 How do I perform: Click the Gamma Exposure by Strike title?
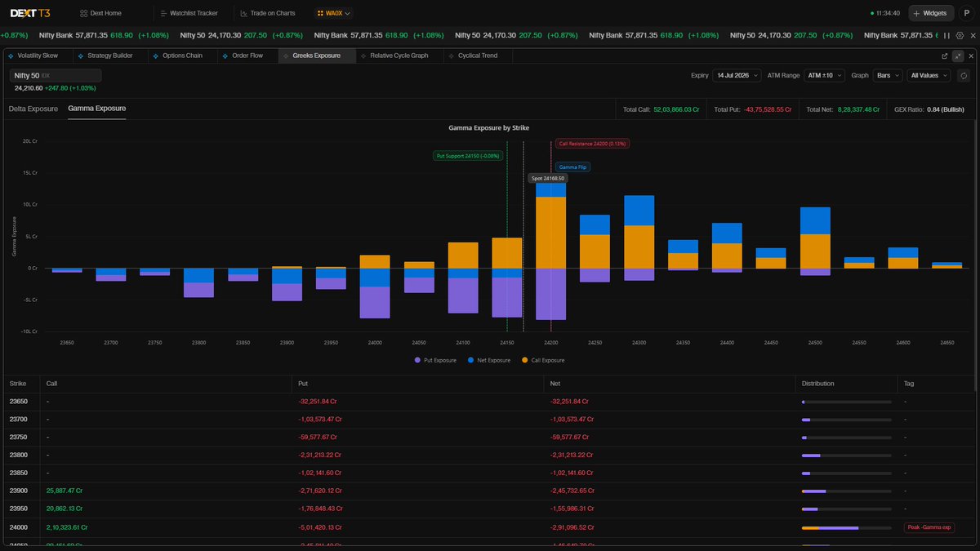(489, 128)
